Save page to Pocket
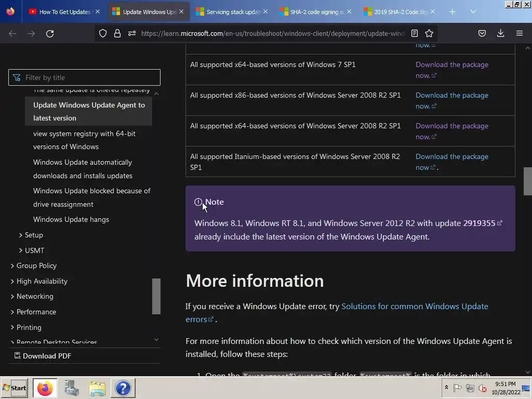The image size is (532, 399). (x=482, y=33)
